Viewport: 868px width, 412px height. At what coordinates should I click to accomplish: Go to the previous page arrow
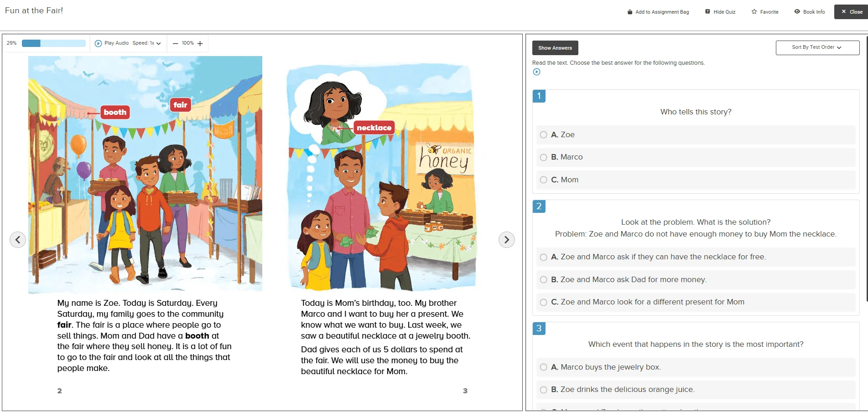coord(18,240)
